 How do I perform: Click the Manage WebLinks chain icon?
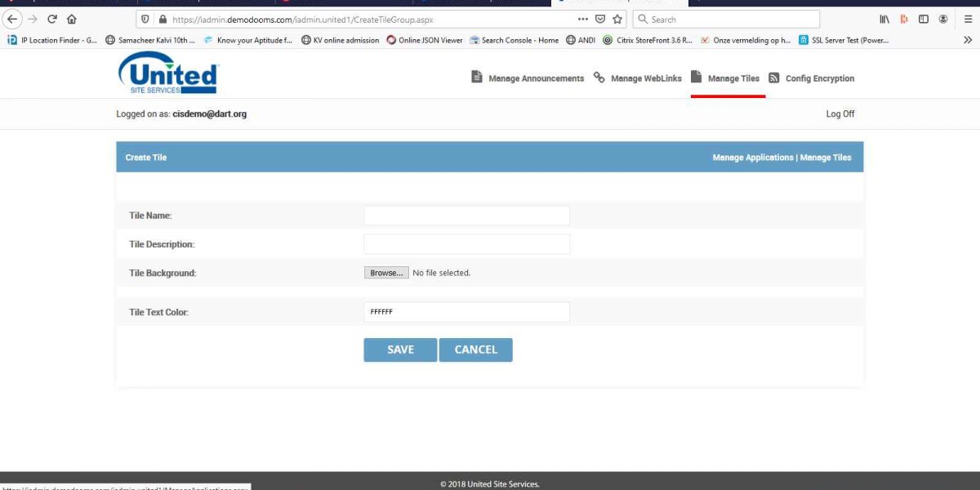(600, 78)
